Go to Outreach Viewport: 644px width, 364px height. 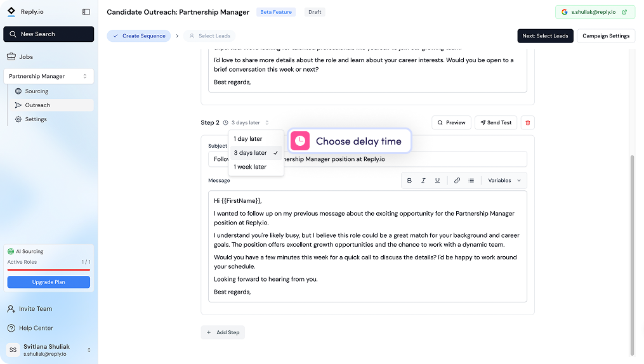click(51, 105)
